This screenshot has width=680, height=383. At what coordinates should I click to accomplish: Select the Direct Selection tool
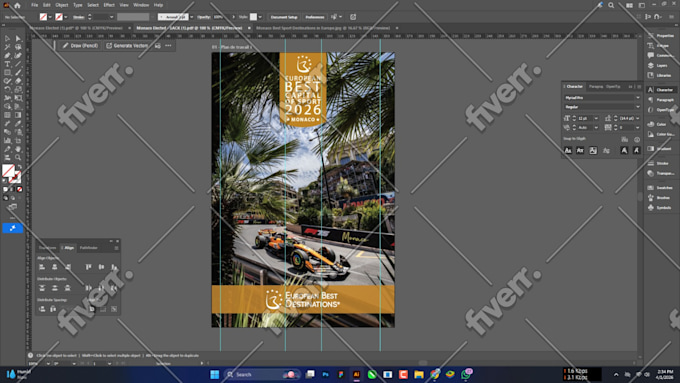coord(18,39)
